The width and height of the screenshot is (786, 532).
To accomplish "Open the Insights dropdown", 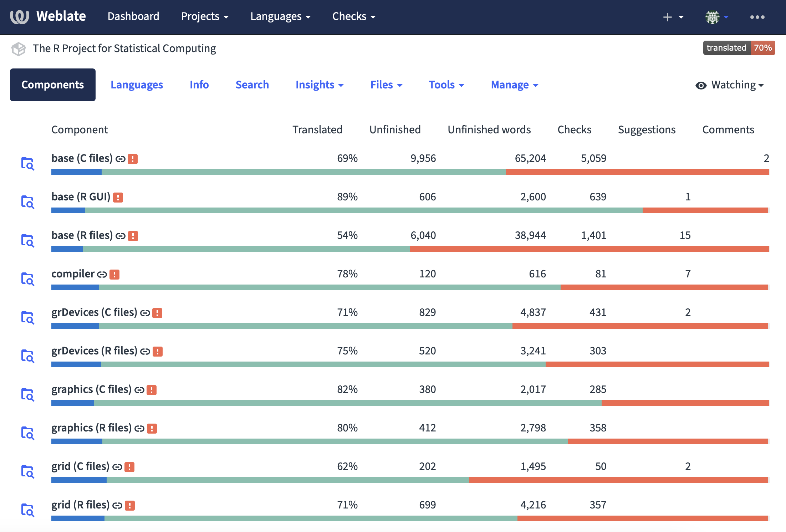I will (319, 85).
